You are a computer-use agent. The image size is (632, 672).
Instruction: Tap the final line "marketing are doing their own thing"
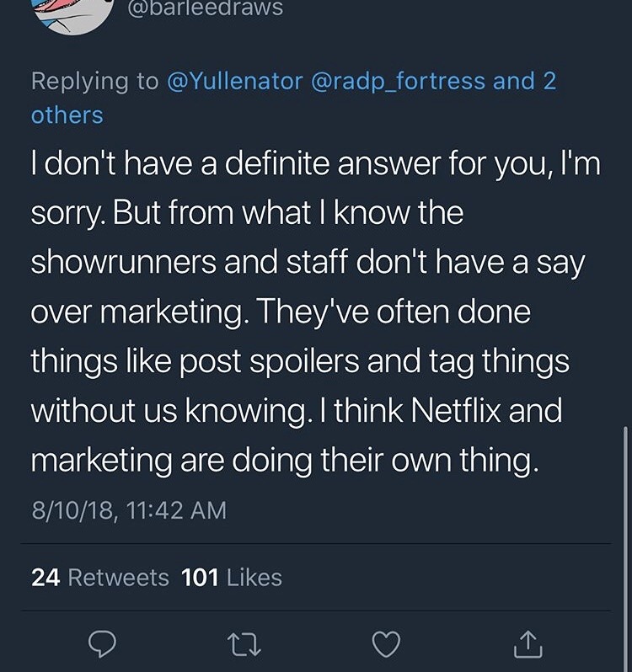tap(283, 462)
